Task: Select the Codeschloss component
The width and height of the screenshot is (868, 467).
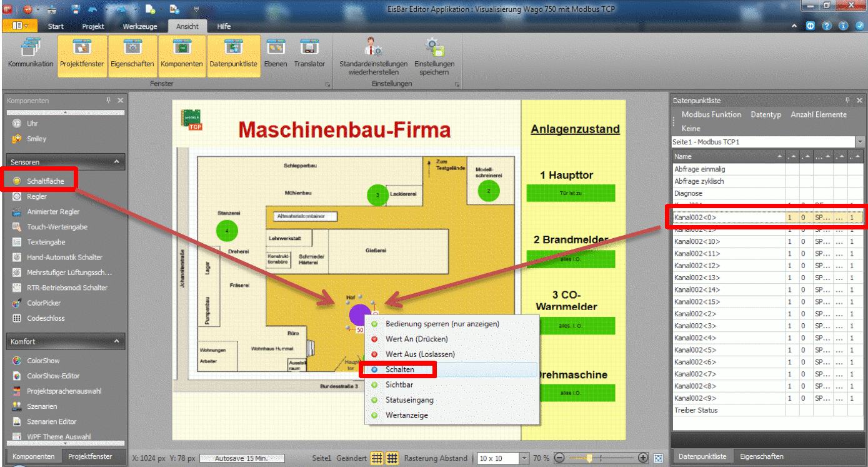Action: [x=38, y=318]
